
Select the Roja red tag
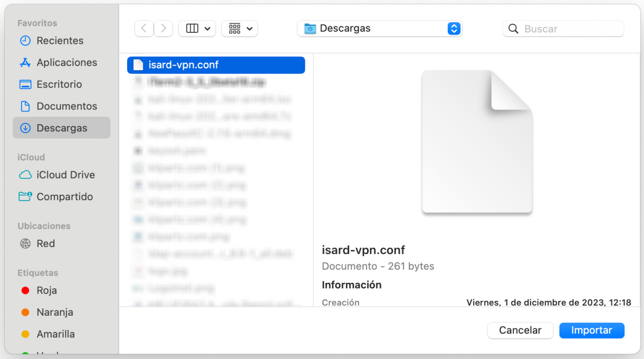(46, 290)
